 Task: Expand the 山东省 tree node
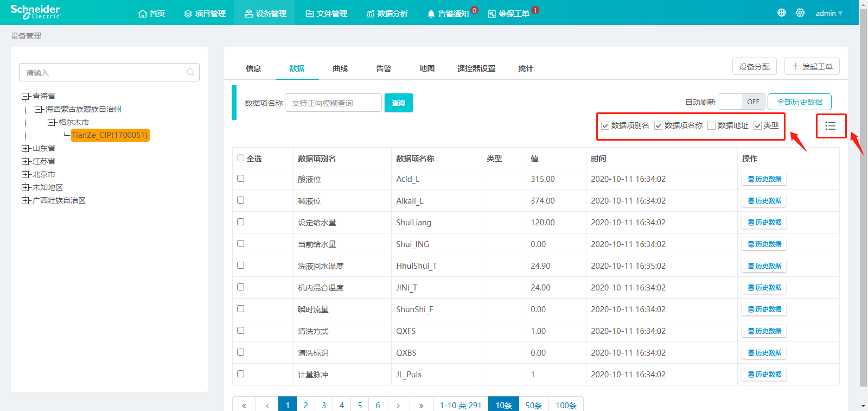[x=25, y=148]
